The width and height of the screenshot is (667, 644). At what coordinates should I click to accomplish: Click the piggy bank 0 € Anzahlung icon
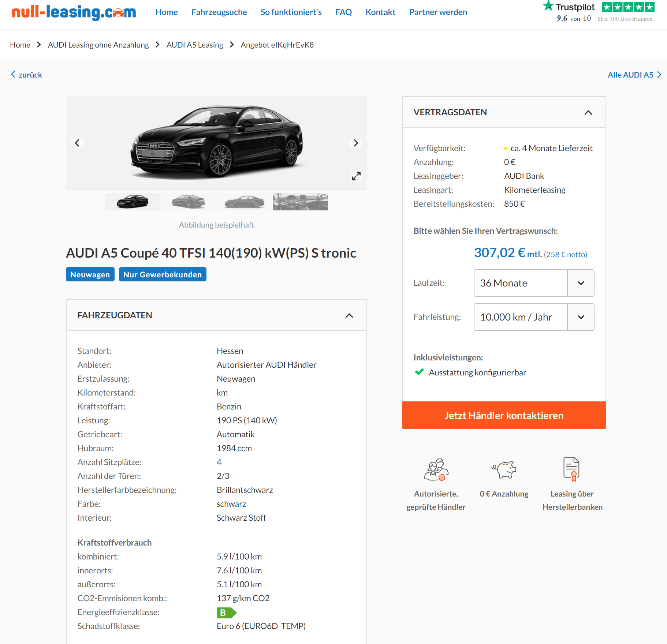tap(504, 469)
